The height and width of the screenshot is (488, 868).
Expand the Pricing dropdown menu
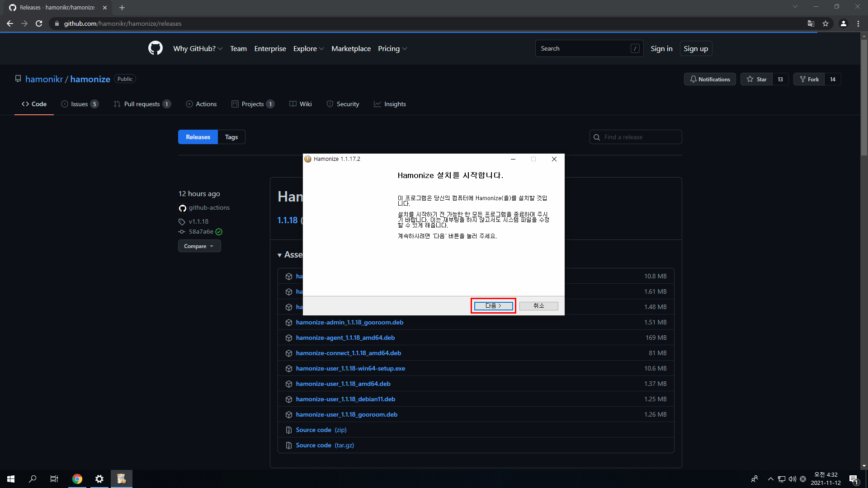coord(392,48)
